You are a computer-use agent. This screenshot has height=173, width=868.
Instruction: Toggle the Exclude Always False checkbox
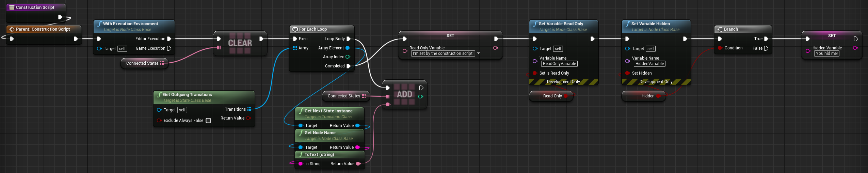coord(208,121)
